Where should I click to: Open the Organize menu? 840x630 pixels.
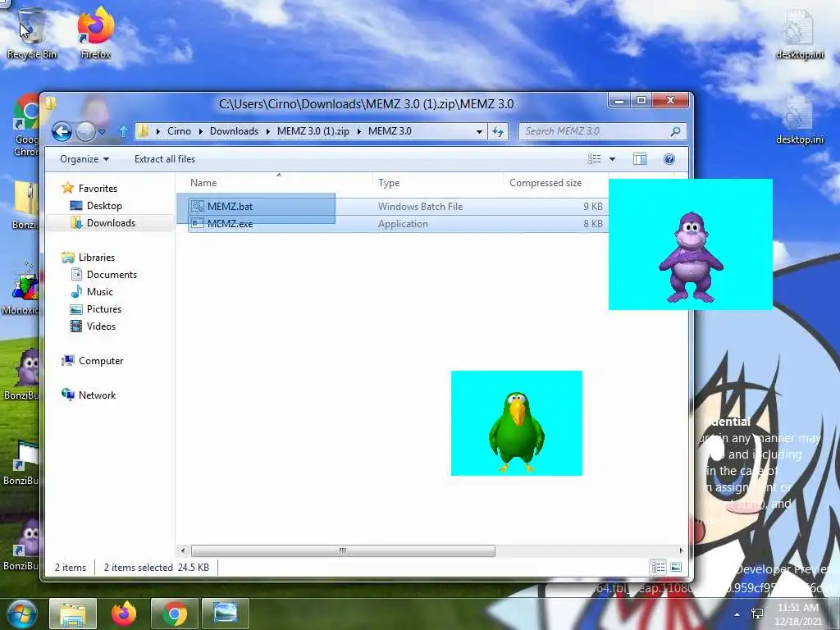[84, 159]
